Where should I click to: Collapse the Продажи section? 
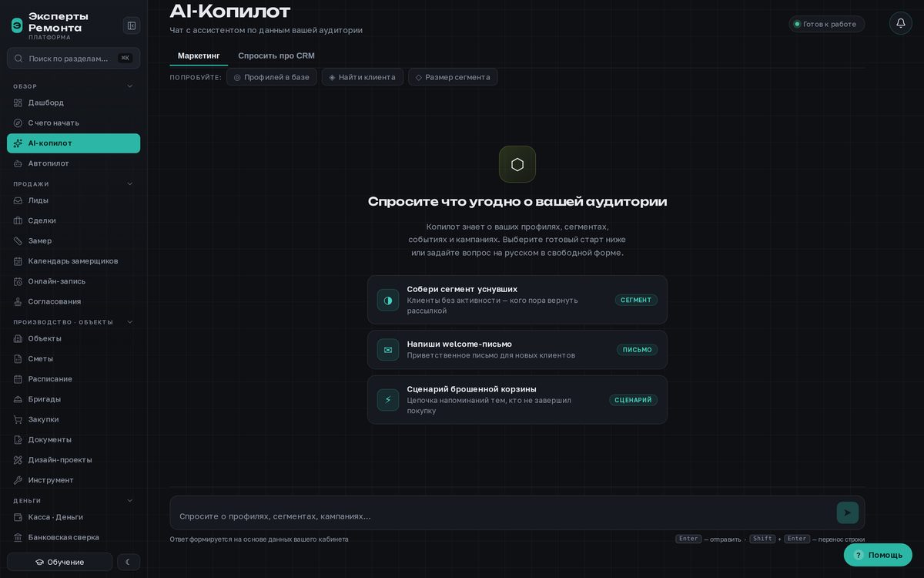tap(129, 184)
